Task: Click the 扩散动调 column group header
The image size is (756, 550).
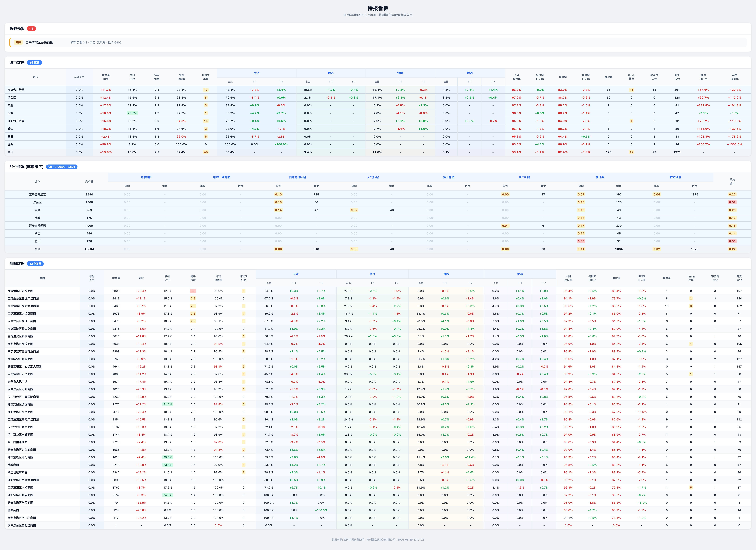Action: pyautogui.click(x=676, y=177)
